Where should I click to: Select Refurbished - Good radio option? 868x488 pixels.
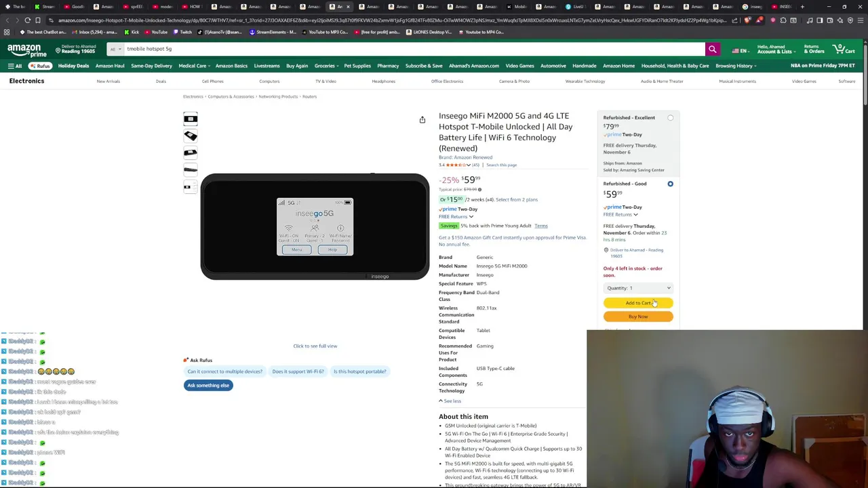670,184
